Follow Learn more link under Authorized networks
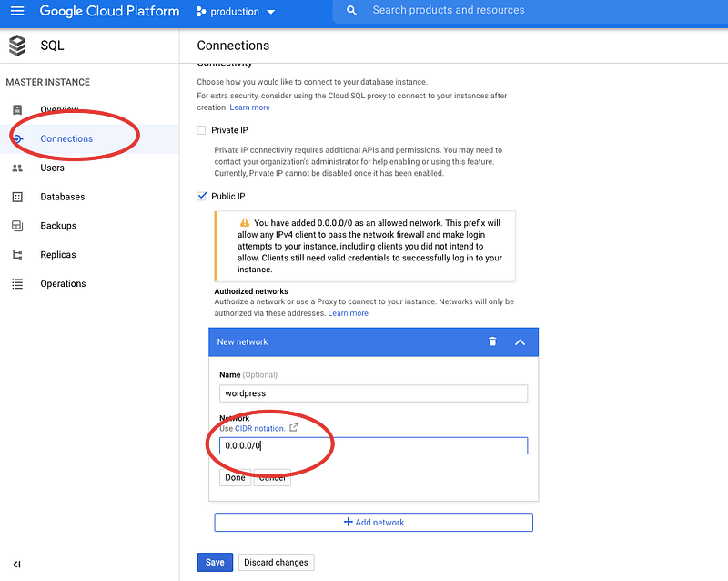This screenshot has width=728, height=581. (x=348, y=313)
